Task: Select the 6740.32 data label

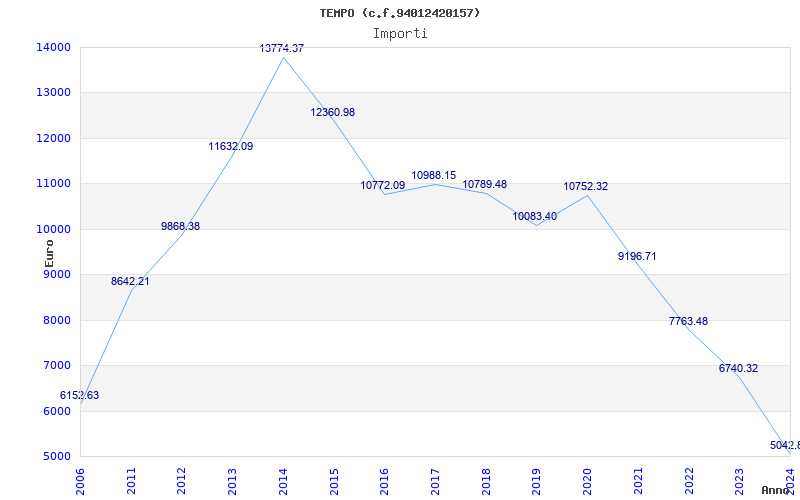Action: (x=738, y=368)
